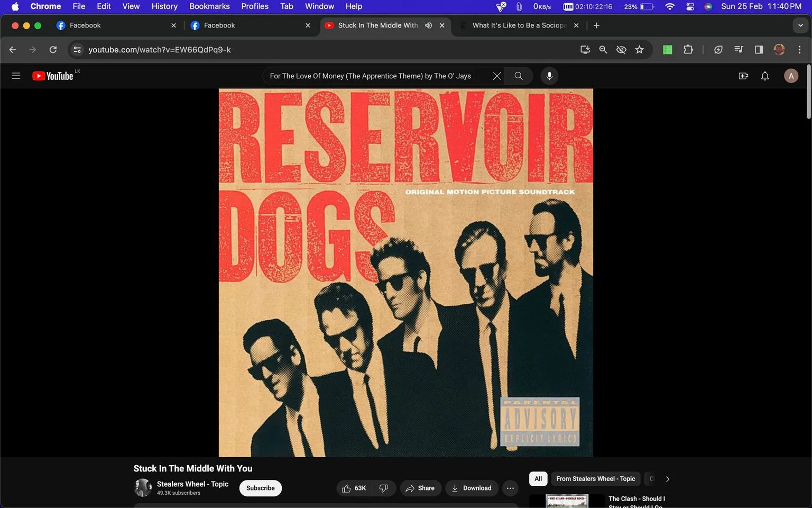Dislike the video with thumbs down

click(384, 488)
